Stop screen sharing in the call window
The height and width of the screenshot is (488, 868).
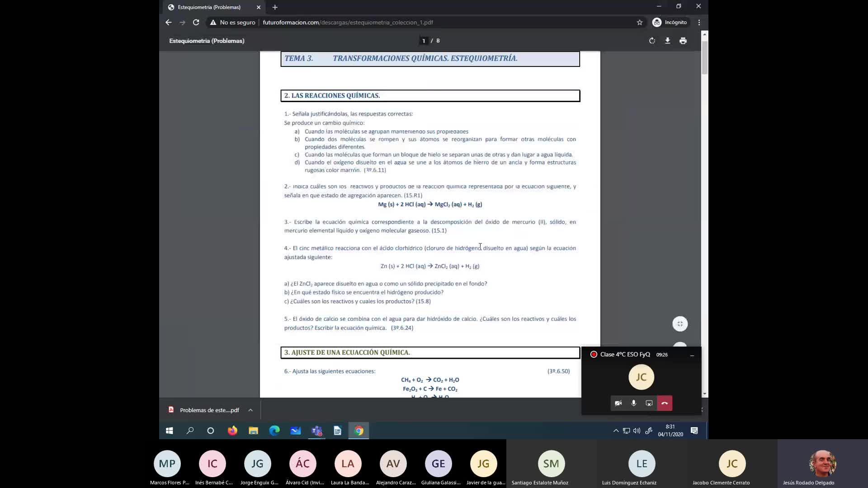coord(649,403)
